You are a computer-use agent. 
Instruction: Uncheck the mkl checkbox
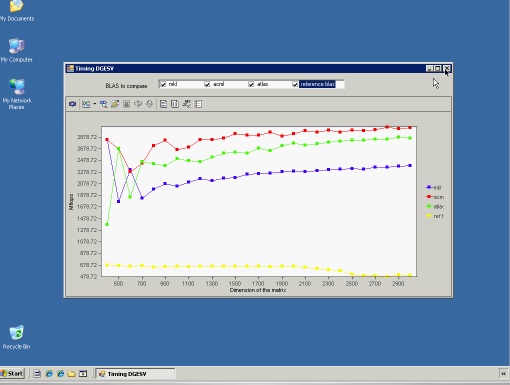[x=163, y=84]
